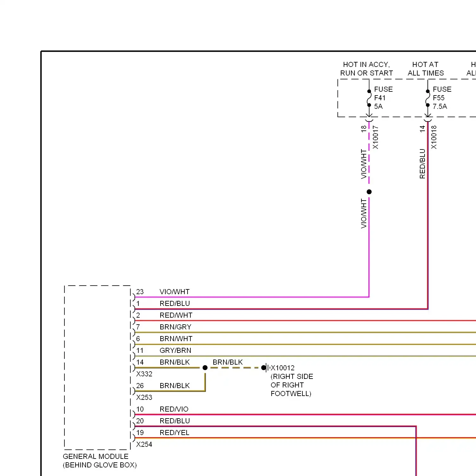
Task: Click the splice dot on the VIO/WHT wire
Action: click(369, 192)
